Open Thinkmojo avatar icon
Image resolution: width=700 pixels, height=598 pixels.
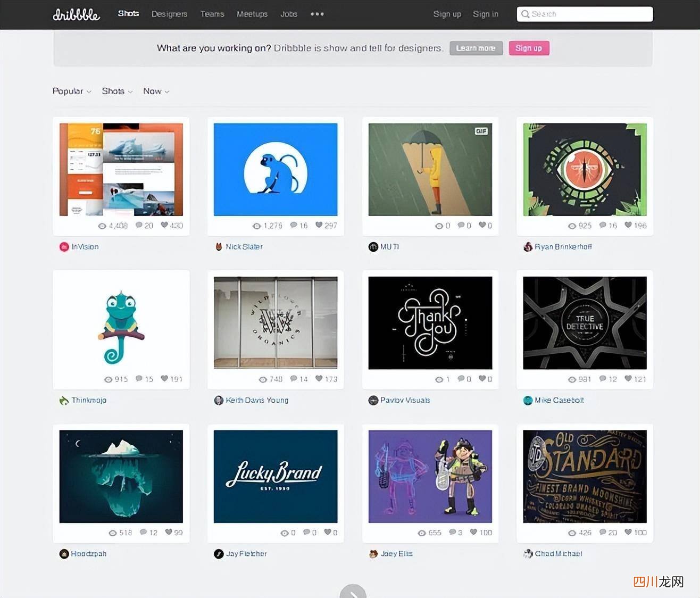64,401
